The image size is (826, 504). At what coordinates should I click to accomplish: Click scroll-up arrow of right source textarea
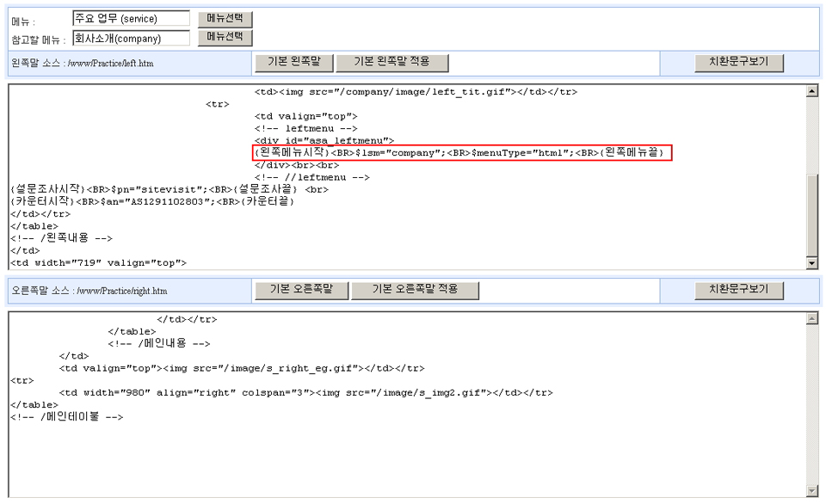tap(811, 318)
